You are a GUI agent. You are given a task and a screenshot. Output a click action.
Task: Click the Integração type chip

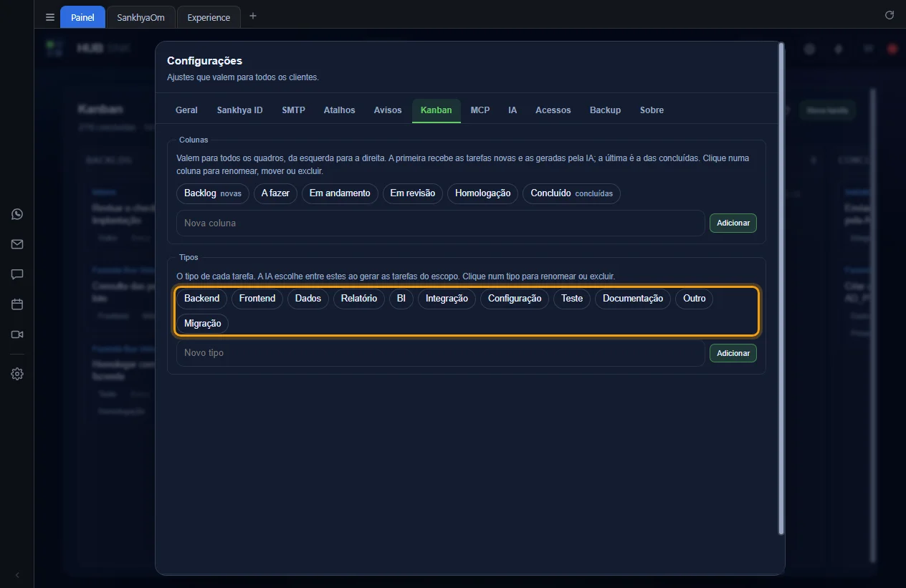coord(447,299)
